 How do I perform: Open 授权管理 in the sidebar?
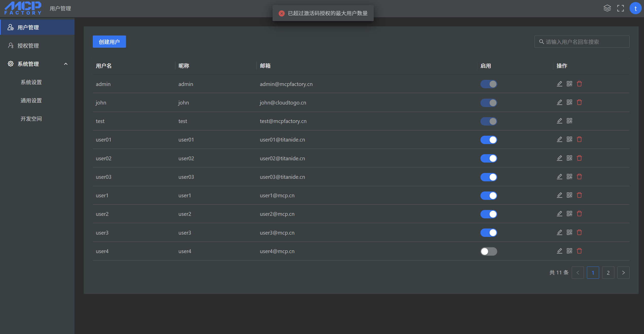(x=28, y=46)
